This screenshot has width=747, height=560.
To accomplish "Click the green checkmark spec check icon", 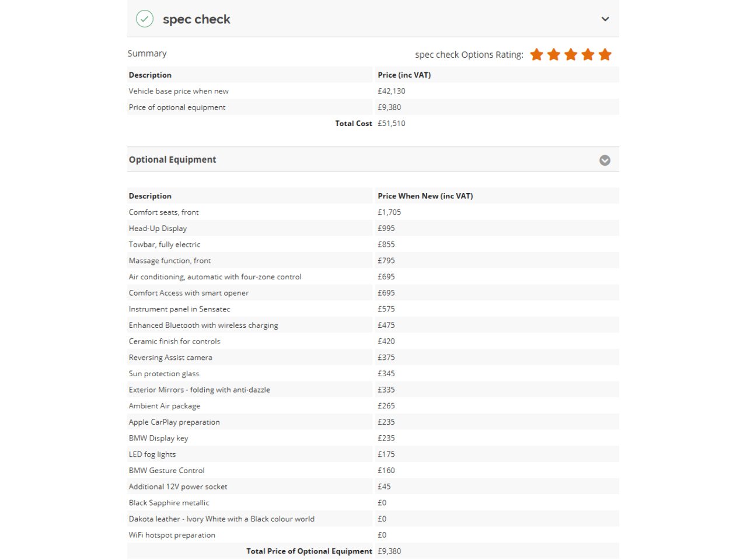I will (145, 19).
